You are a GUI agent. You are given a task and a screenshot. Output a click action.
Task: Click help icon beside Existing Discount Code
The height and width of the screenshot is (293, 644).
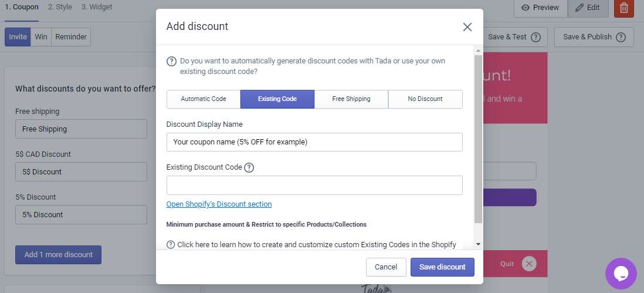[x=249, y=168]
